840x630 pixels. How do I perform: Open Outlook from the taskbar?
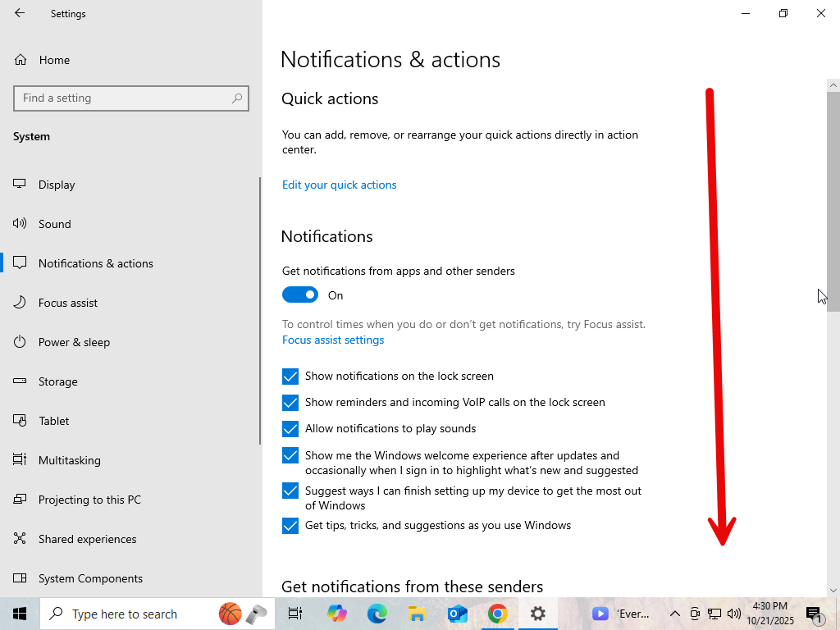[457, 614]
